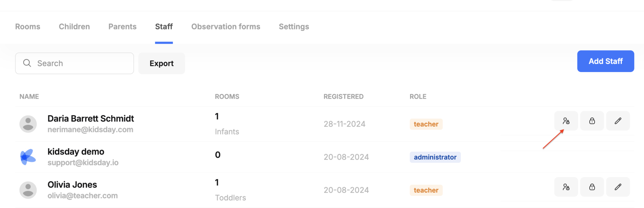This screenshot has height=208, width=644.
Task: Click lock icon in Olivia Jones row
Action: (x=592, y=187)
